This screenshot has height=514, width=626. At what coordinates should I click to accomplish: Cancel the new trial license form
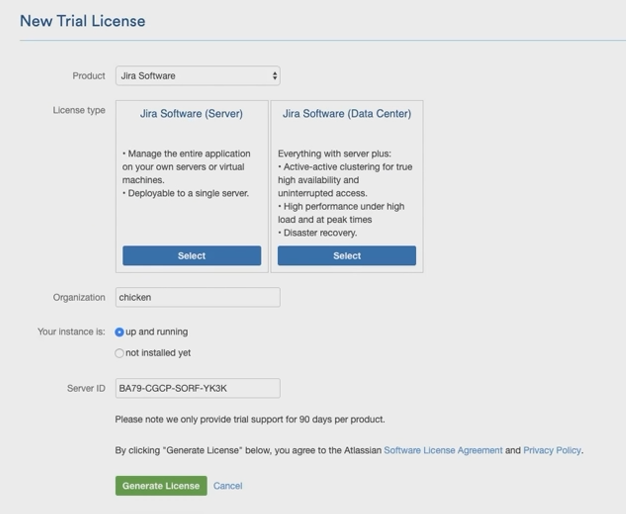[x=228, y=486]
